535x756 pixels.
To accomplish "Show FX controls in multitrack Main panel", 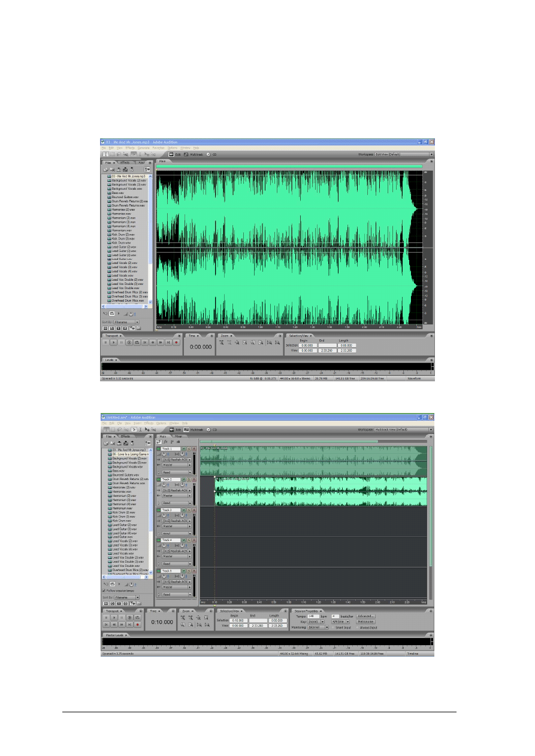I will [x=165, y=442].
